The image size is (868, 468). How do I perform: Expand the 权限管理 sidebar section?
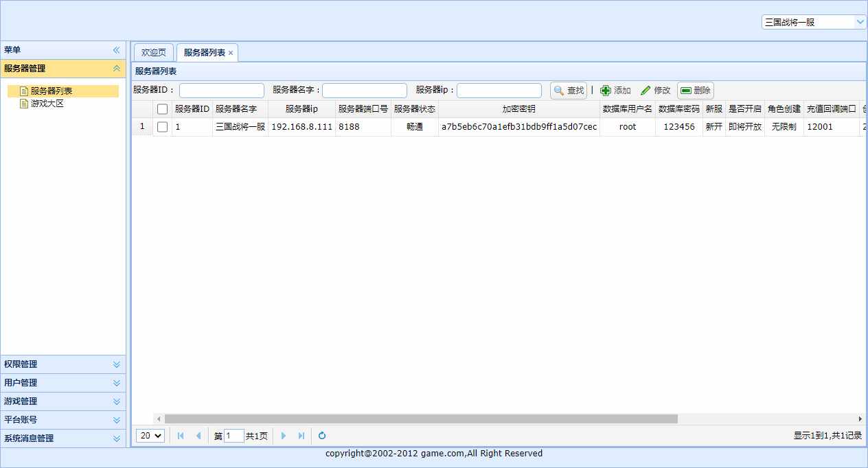pyautogui.click(x=62, y=364)
